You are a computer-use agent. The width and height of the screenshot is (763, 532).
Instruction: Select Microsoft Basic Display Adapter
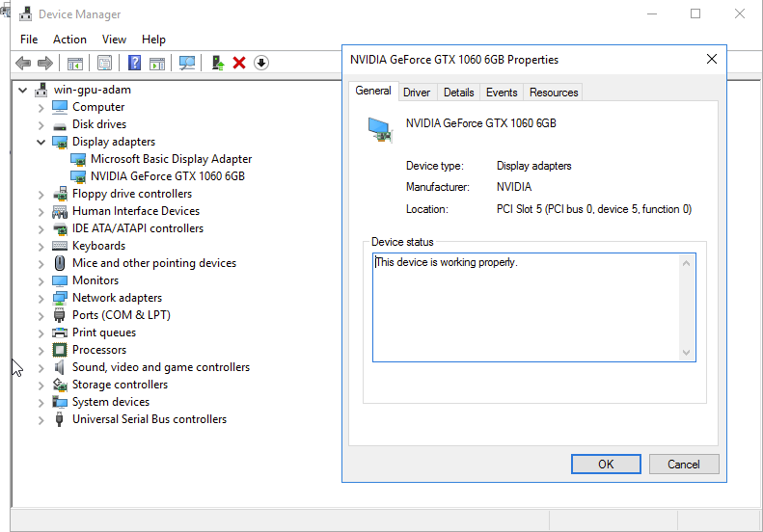click(171, 159)
